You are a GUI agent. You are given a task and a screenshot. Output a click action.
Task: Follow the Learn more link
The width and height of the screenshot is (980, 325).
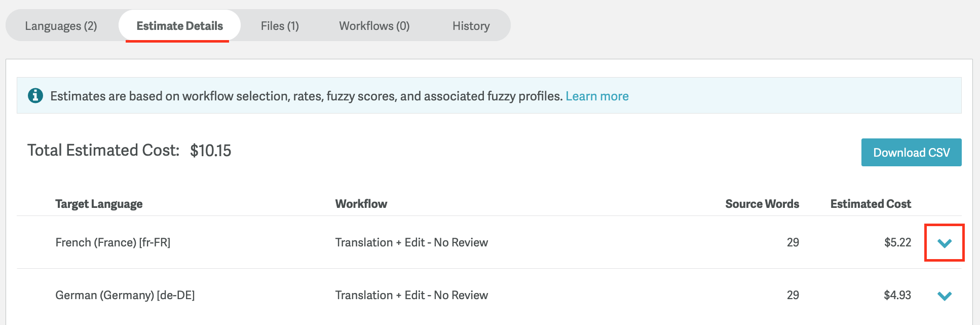pyautogui.click(x=597, y=96)
